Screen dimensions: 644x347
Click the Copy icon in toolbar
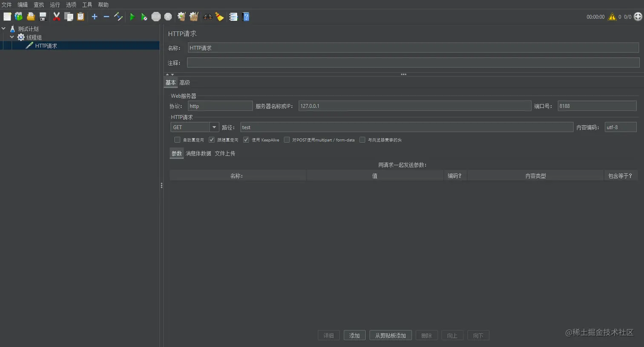(69, 17)
